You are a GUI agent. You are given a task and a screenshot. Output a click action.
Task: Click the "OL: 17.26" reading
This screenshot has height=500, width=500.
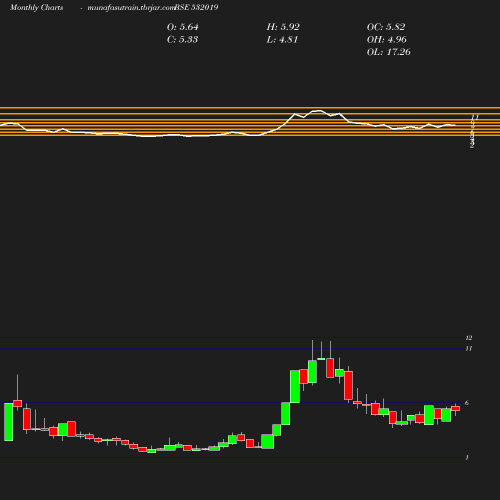389,52
